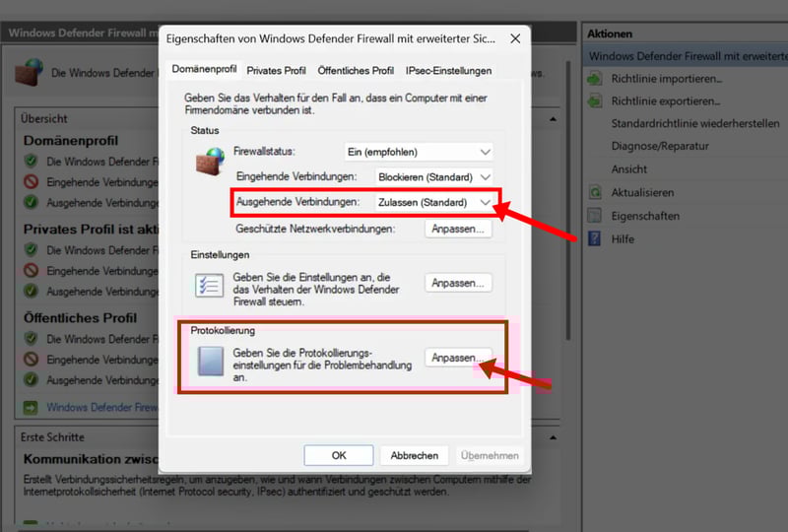Viewport: 788px width, 532px height.
Task: Click Anpassen button in Einstellungen section
Action: pyautogui.click(x=458, y=283)
